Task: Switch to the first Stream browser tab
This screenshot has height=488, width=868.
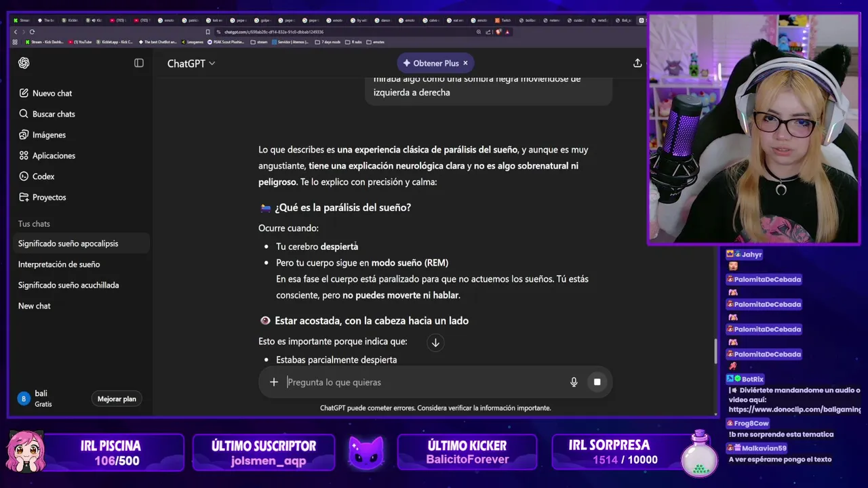Action: click(22, 20)
